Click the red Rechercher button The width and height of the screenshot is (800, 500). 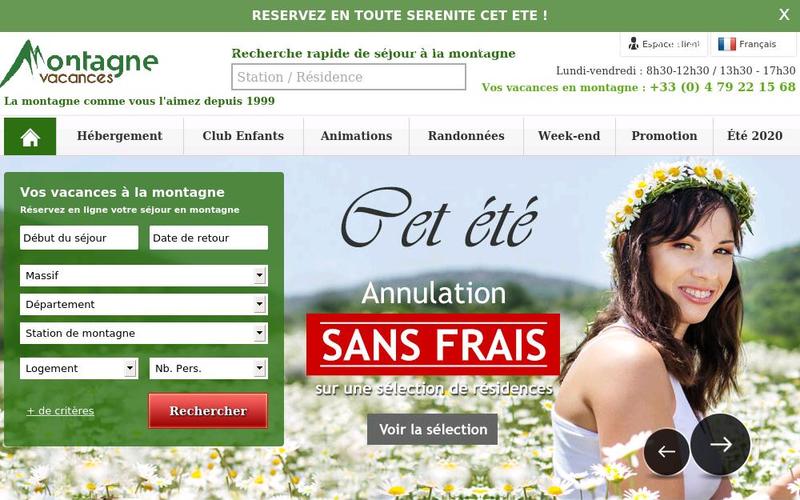pos(208,411)
